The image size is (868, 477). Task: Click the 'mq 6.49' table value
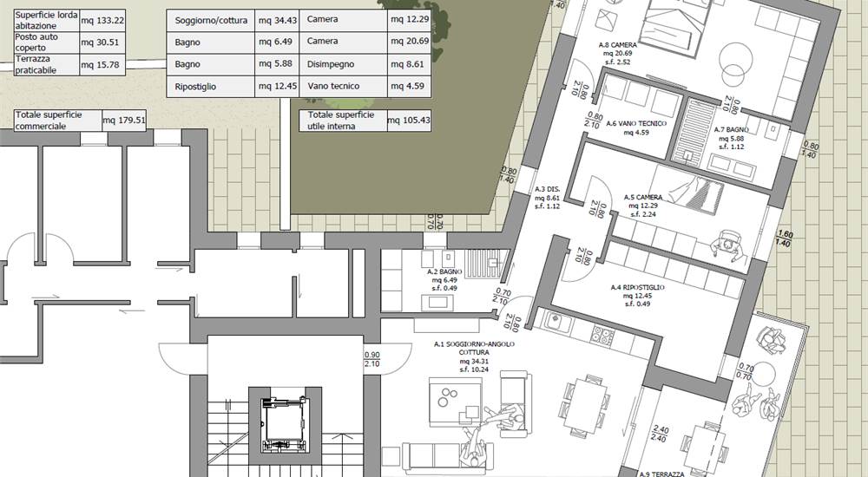click(278, 42)
